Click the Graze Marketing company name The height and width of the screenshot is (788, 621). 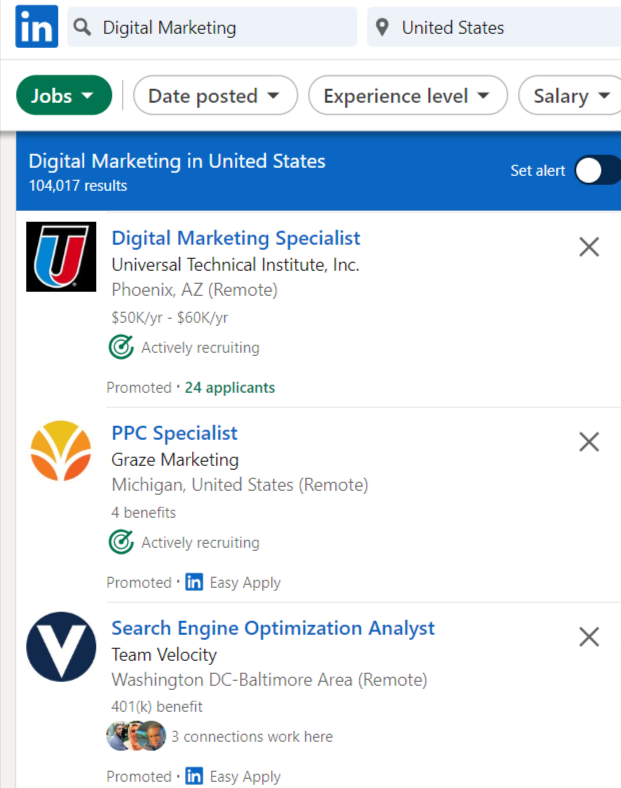coord(175,460)
